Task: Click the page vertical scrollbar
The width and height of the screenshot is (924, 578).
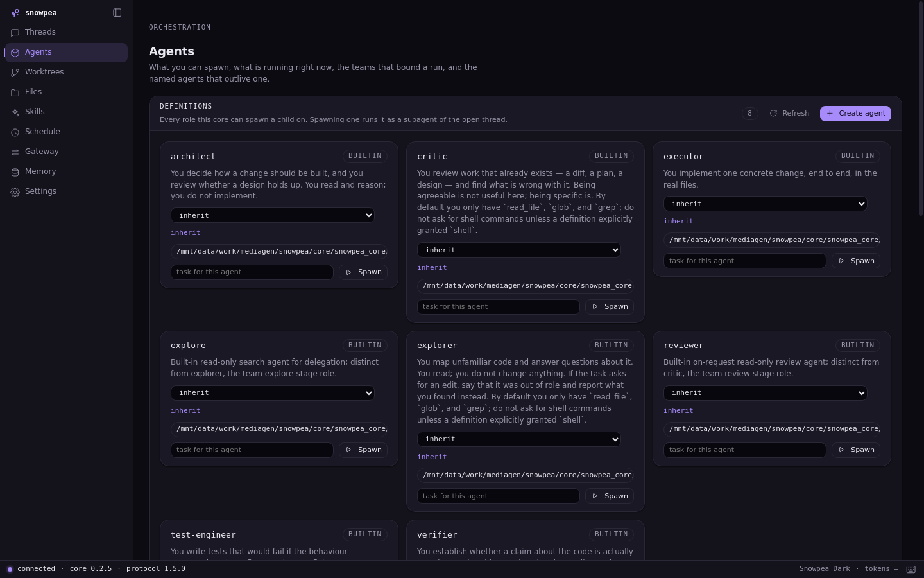Action: [x=920, y=109]
